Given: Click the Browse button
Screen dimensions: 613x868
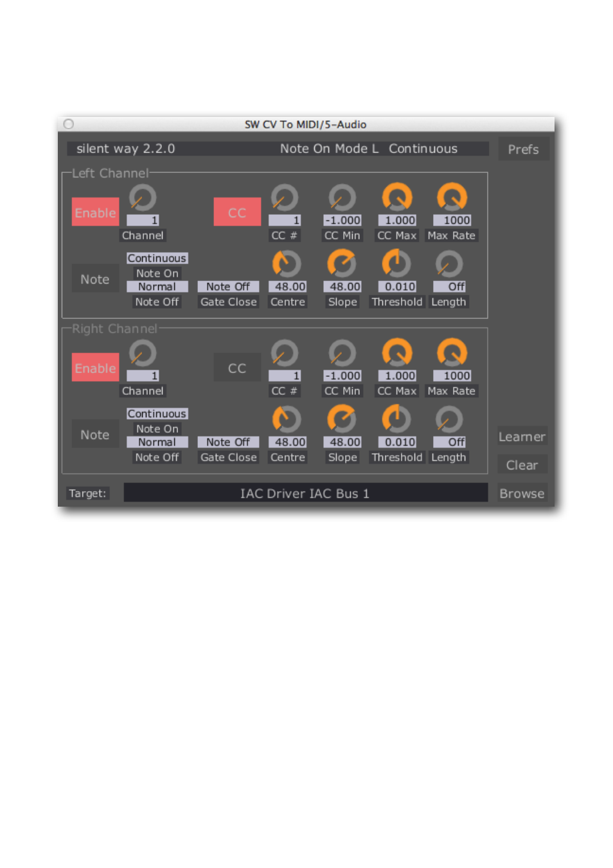Looking at the screenshot, I should pyautogui.click(x=522, y=493).
